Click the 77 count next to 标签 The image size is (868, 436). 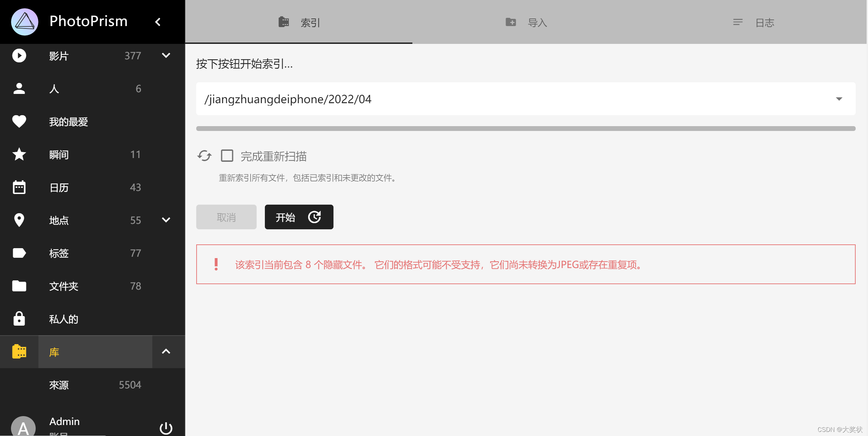[136, 253]
